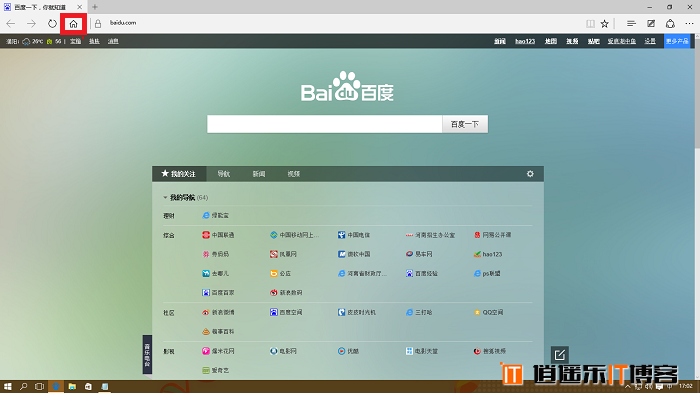This screenshot has width=700, height=393.
Task: Click the Edge Home button
Action: 74,24
